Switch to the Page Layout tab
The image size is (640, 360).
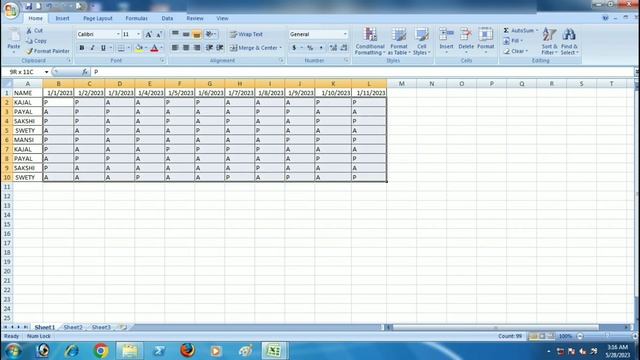[98, 18]
